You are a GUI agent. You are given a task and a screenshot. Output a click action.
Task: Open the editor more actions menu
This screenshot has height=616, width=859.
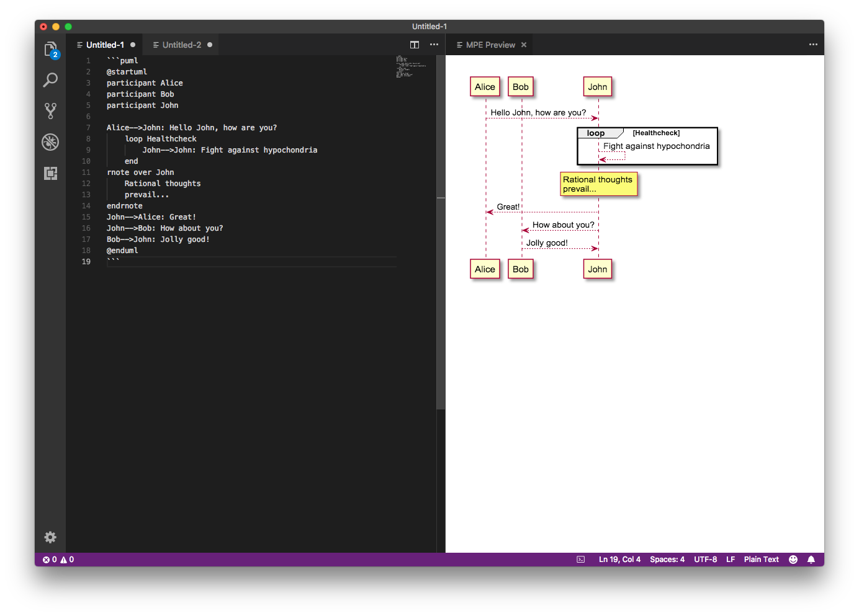[x=434, y=45]
